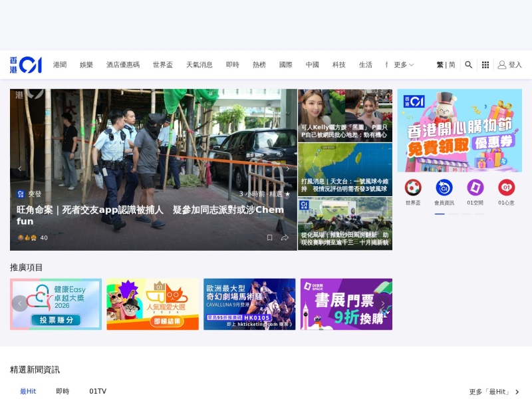Open 人氣寵愛大選 promo card
This screenshot has height=399, width=532.
(153, 304)
